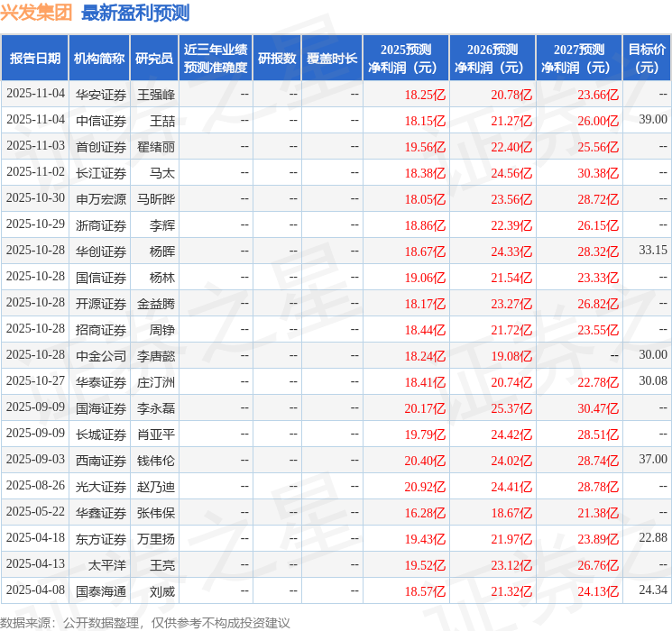
Task: Select the 最新盈利预测 heading
Action: [x=135, y=13]
